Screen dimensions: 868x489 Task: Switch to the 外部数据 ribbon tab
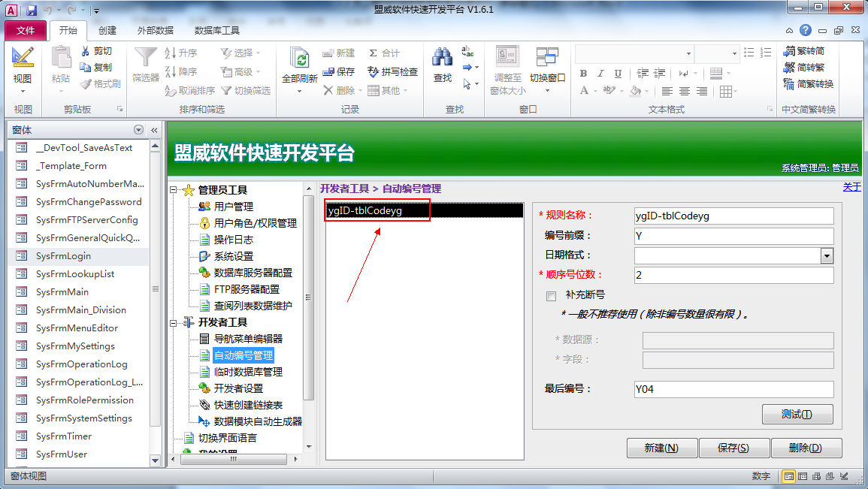click(156, 31)
